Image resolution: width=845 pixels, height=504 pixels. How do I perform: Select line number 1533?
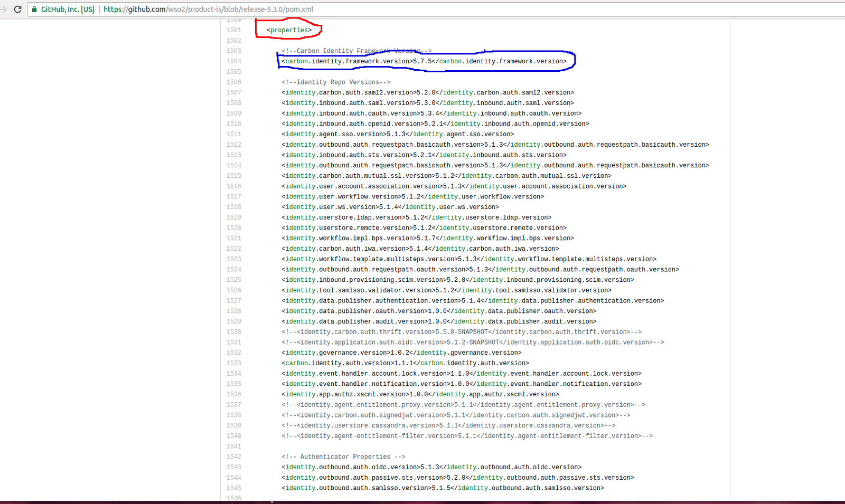tap(234, 364)
